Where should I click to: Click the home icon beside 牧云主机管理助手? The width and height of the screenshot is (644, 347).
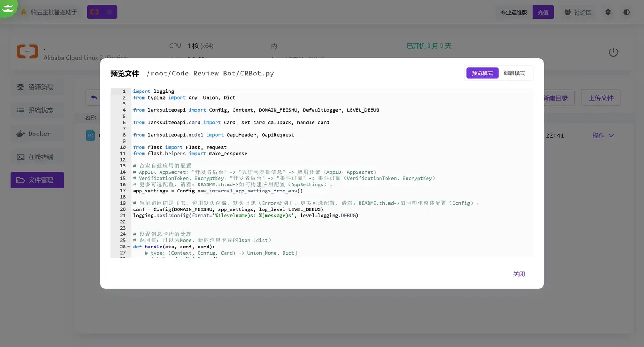point(24,12)
